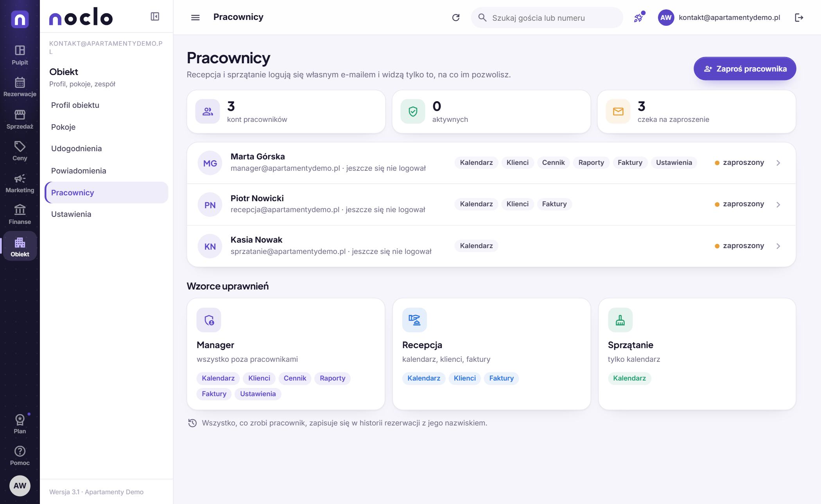Open Finanse bank icon
The width and height of the screenshot is (821, 504).
20,210
